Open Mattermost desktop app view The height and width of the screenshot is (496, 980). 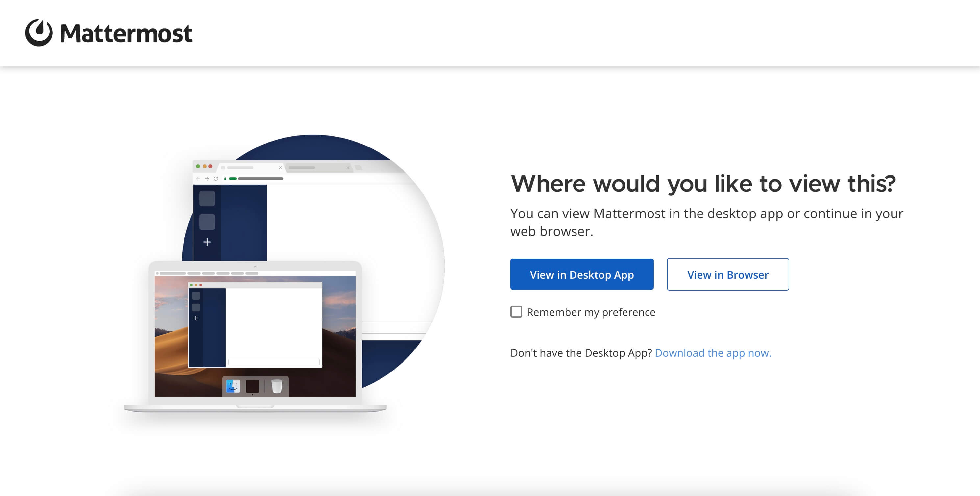coord(582,275)
